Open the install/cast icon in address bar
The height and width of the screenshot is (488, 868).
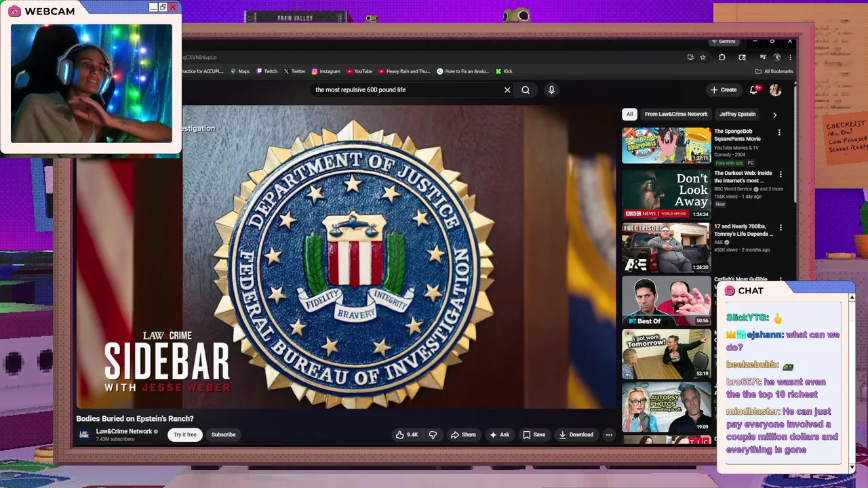pos(690,58)
